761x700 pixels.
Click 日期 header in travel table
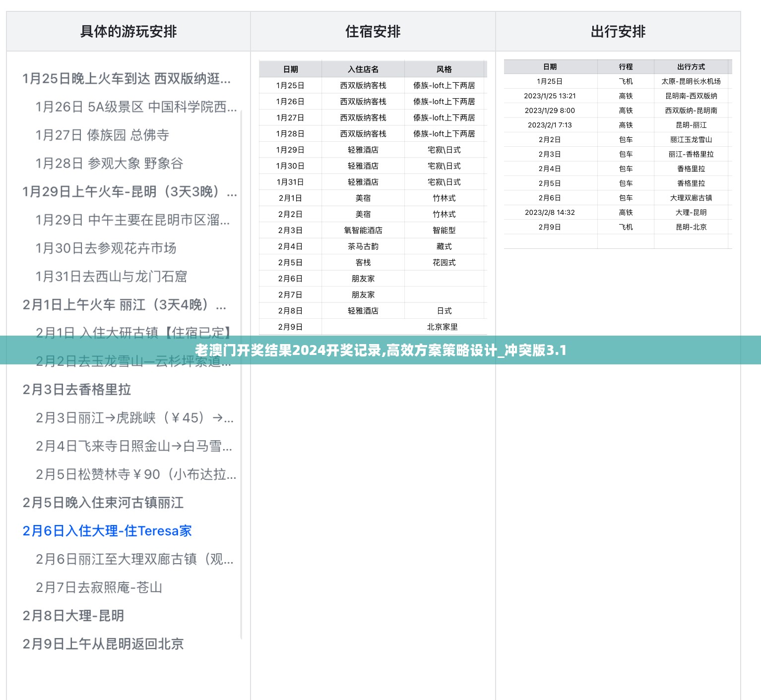point(550,67)
